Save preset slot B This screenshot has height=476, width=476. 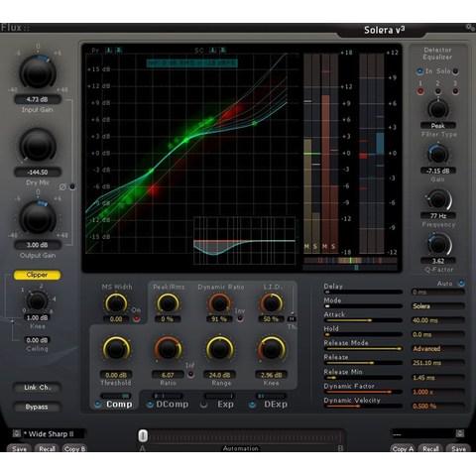click(458, 448)
